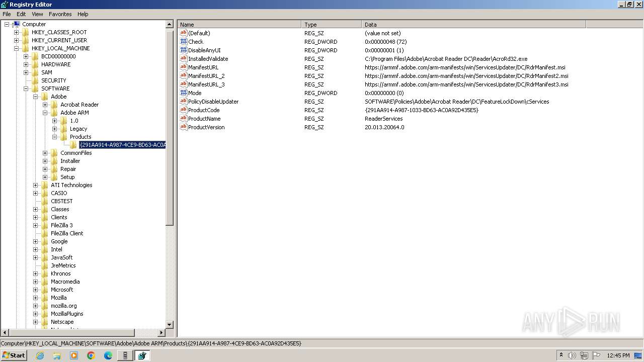644x362 pixels.
Task: Click tree pane scroll up arrow
Action: 170,24
